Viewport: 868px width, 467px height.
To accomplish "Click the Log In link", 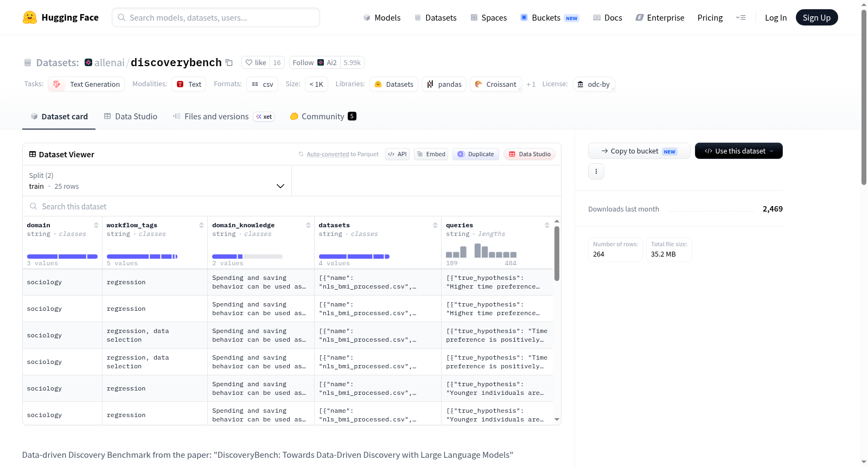I will pyautogui.click(x=776, y=17).
